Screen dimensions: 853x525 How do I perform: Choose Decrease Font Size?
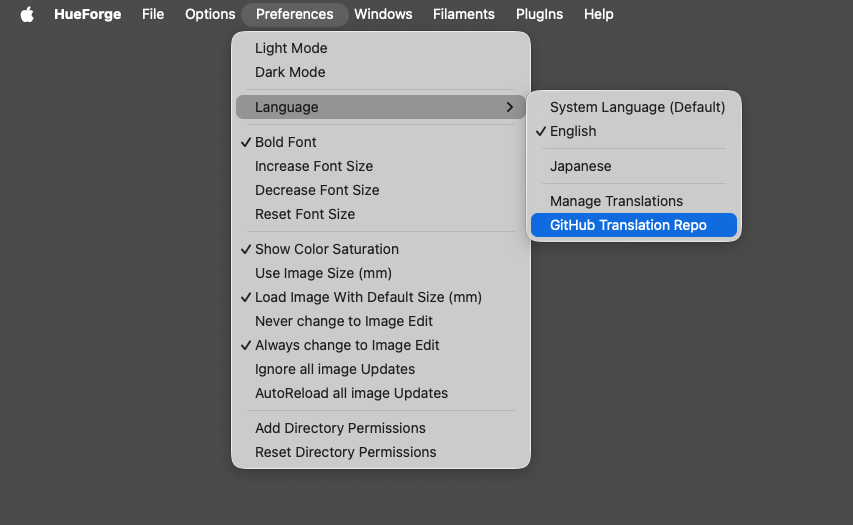(381, 190)
